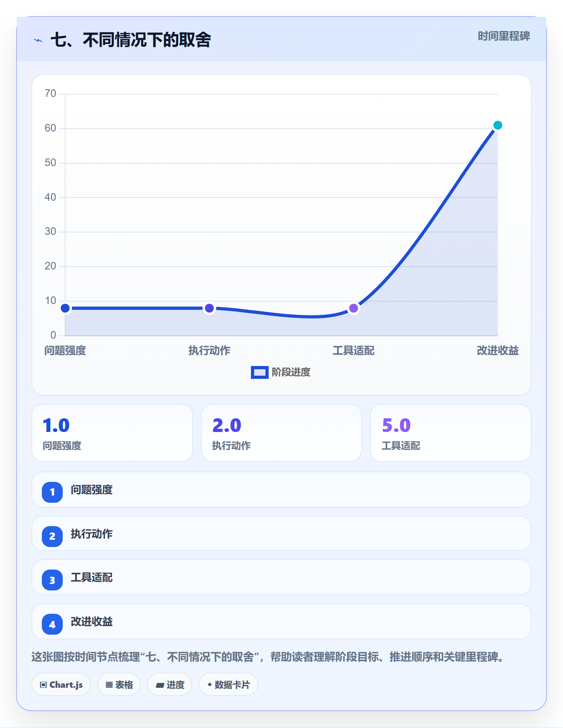Click the 70 value on the y-axis
Viewport: 563px width, 728px height.
coord(50,94)
